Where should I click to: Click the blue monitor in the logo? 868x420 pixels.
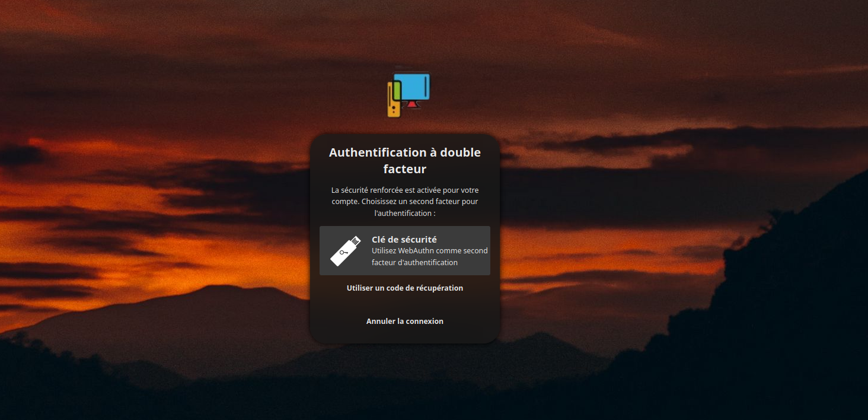pos(415,87)
